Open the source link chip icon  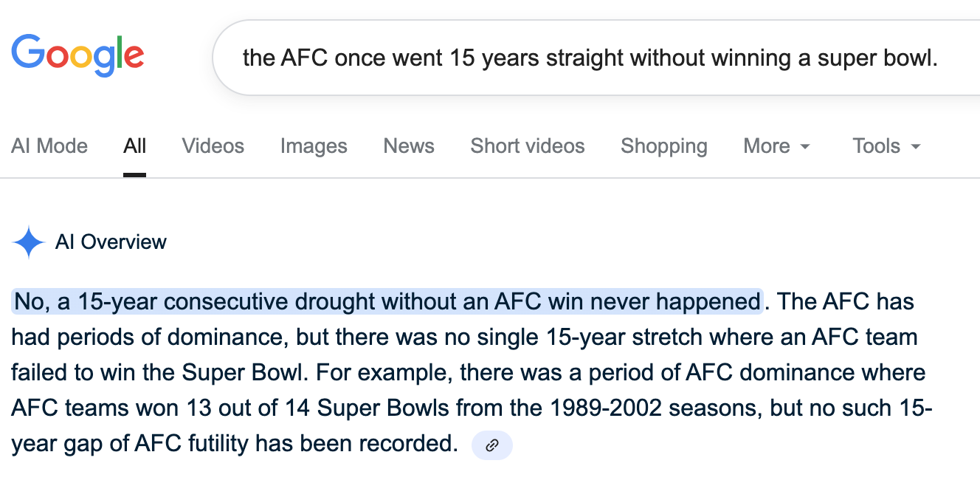[x=491, y=445]
